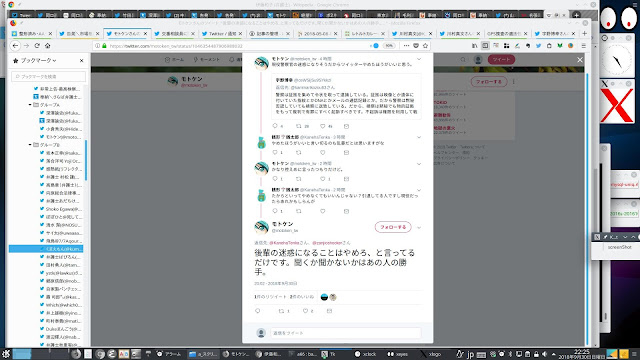The height and width of the screenshot is (360, 640).
Task: Bookmark this page with the star icon
Action: (425, 46)
